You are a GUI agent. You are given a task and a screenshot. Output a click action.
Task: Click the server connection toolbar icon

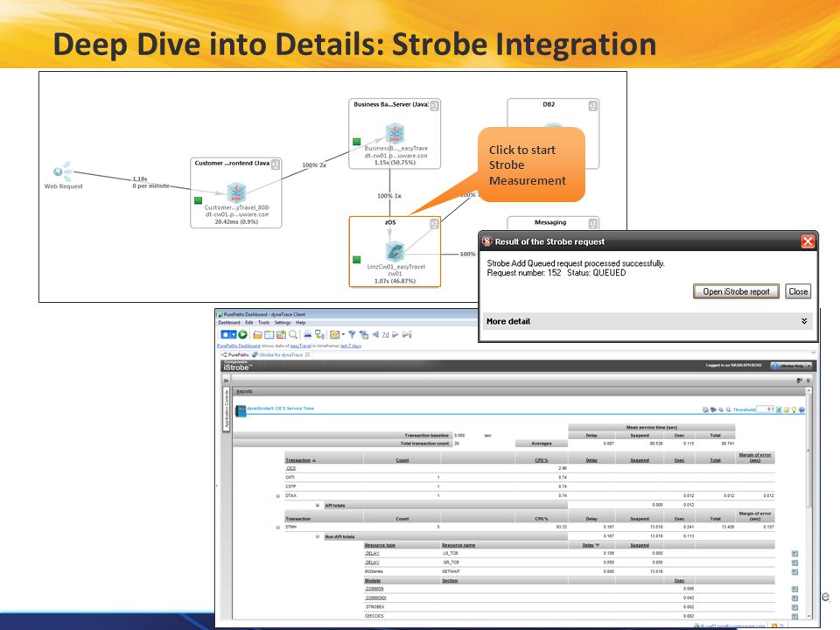pyautogui.click(x=320, y=335)
